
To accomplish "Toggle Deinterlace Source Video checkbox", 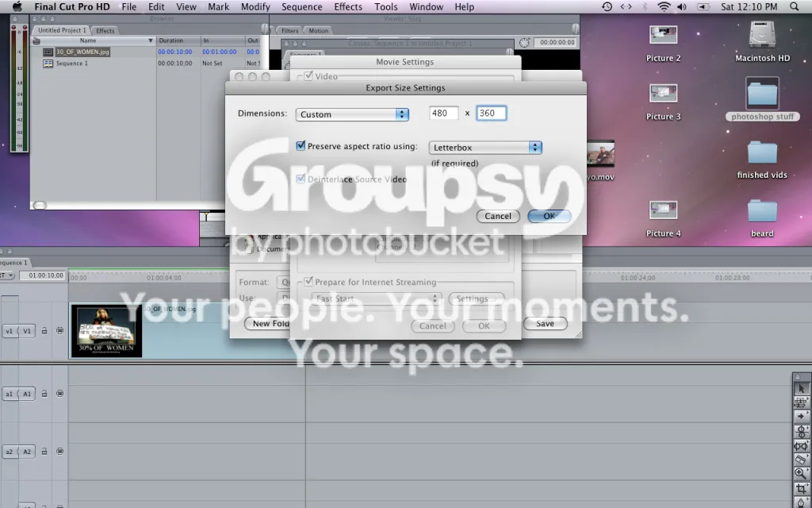I will [301, 179].
